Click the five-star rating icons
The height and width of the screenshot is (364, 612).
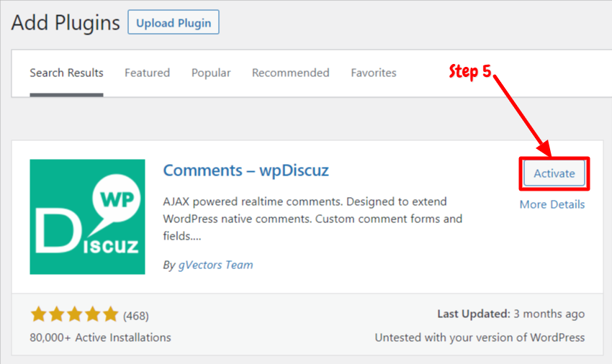75,314
